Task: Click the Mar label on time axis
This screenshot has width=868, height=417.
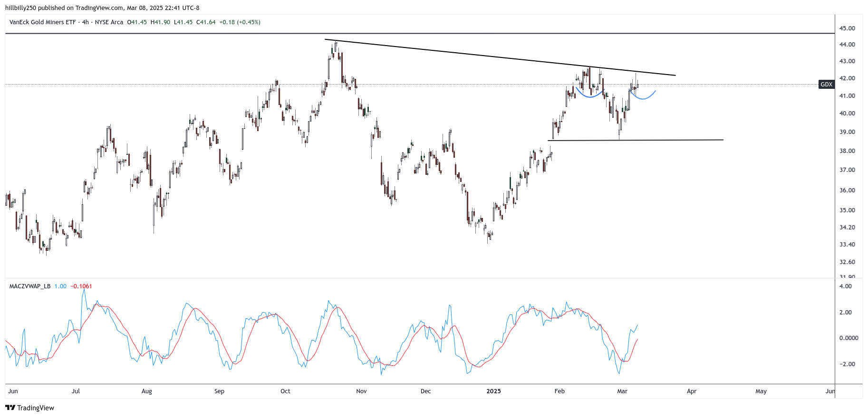Action: tap(622, 391)
